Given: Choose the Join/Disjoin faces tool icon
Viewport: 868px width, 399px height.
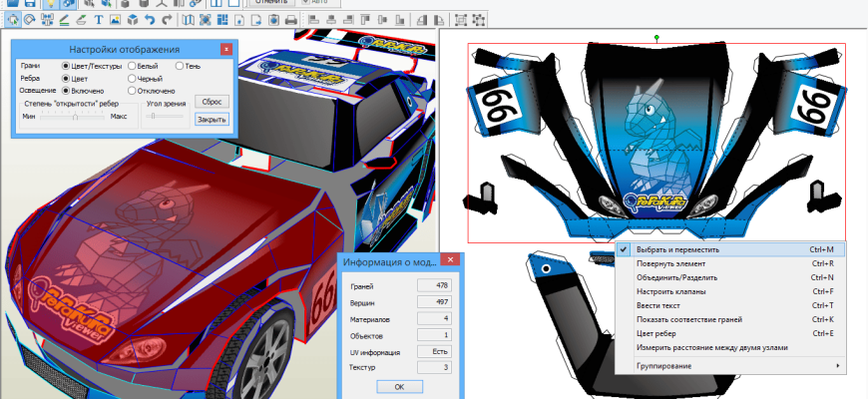Looking at the screenshot, I should [47, 20].
